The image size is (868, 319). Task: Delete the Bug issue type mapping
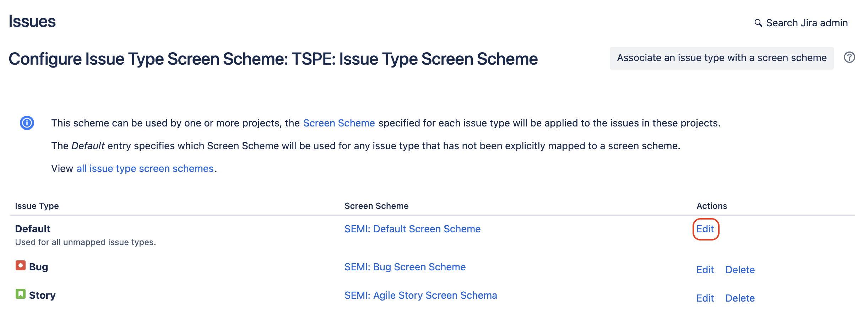tap(740, 270)
